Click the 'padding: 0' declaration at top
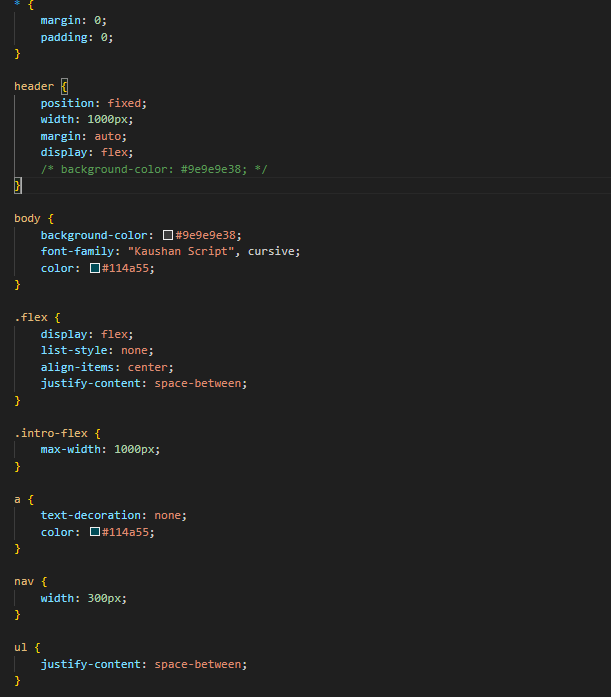Screen dimensions: 611x697 [x=77, y=37]
